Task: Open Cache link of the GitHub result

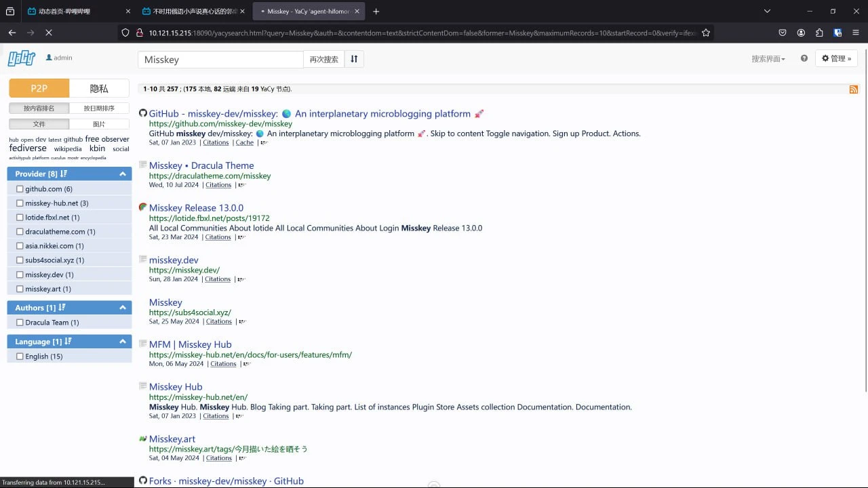Action: pyautogui.click(x=245, y=142)
